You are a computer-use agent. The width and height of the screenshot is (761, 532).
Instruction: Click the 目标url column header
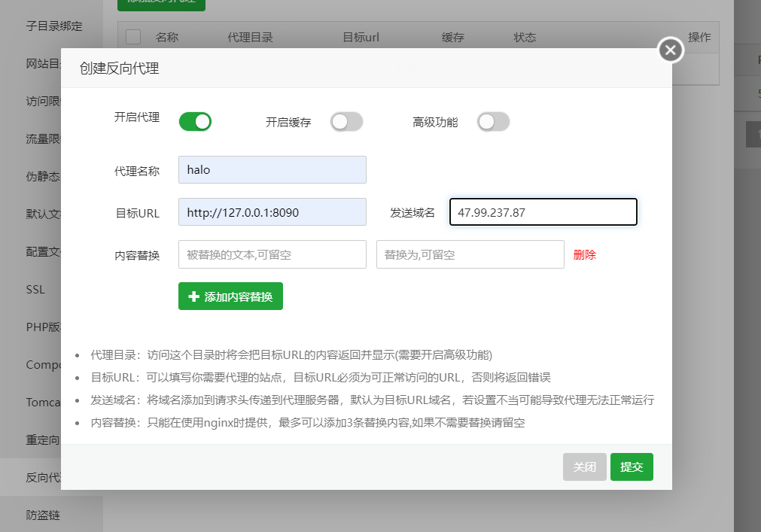[361, 38]
